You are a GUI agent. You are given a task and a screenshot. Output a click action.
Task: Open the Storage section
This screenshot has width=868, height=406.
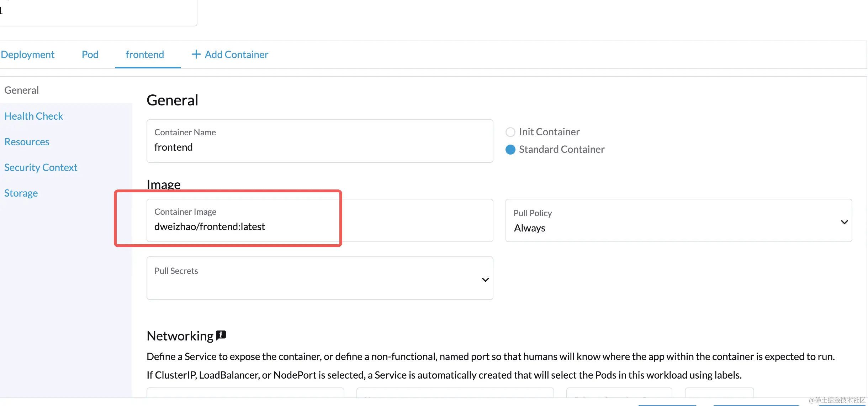coord(21,193)
